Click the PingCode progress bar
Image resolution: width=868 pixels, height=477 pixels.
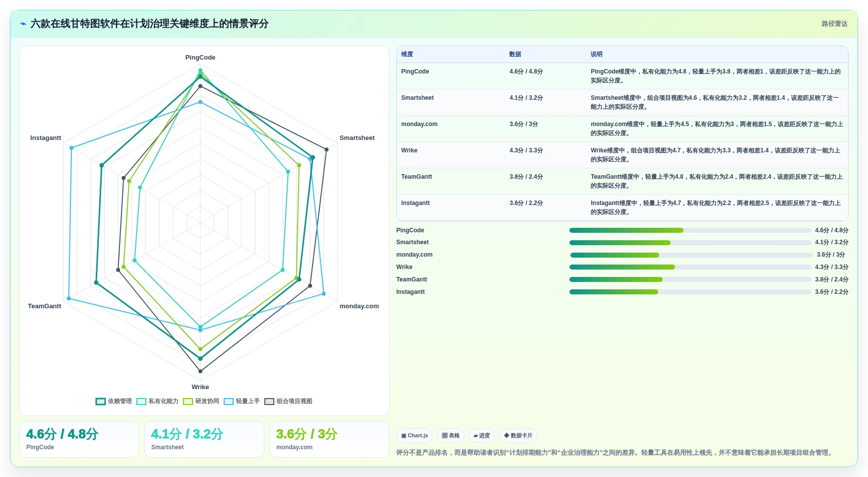pos(690,230)
